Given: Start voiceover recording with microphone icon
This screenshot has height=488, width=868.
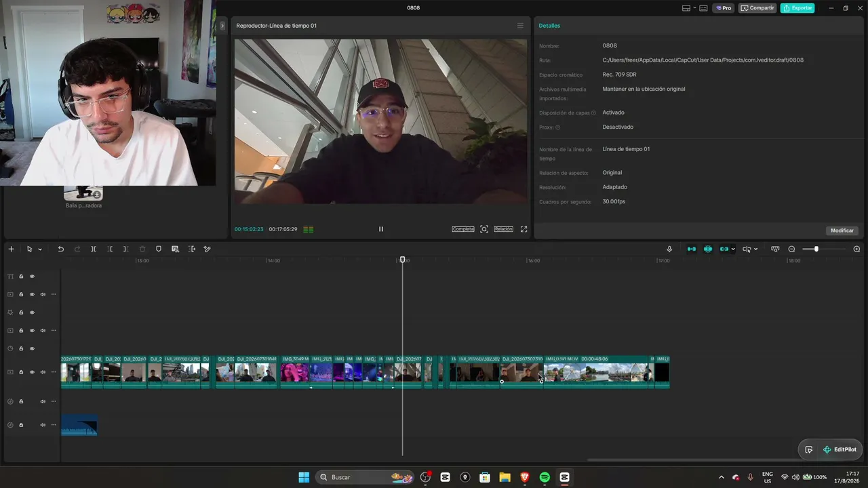Looking at the screenshot, I should [x=669, y=249].
